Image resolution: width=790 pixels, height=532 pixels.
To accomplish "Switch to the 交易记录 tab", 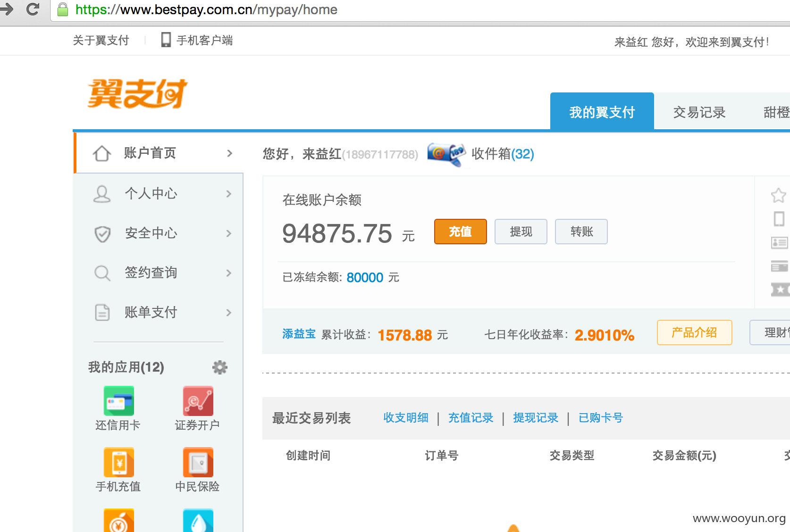I will click(x=699, y=112).
